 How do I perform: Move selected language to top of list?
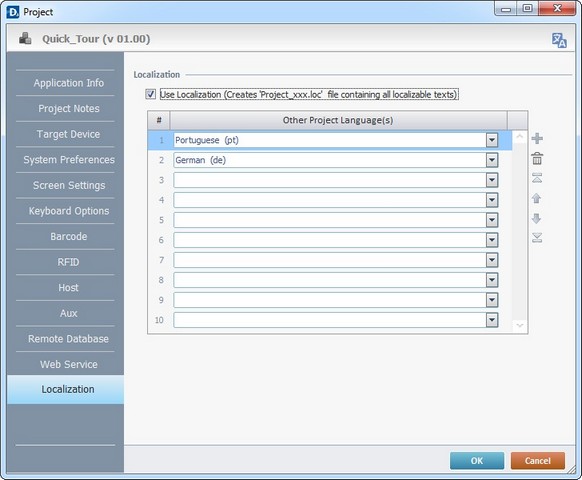click(x=537, y=178)
